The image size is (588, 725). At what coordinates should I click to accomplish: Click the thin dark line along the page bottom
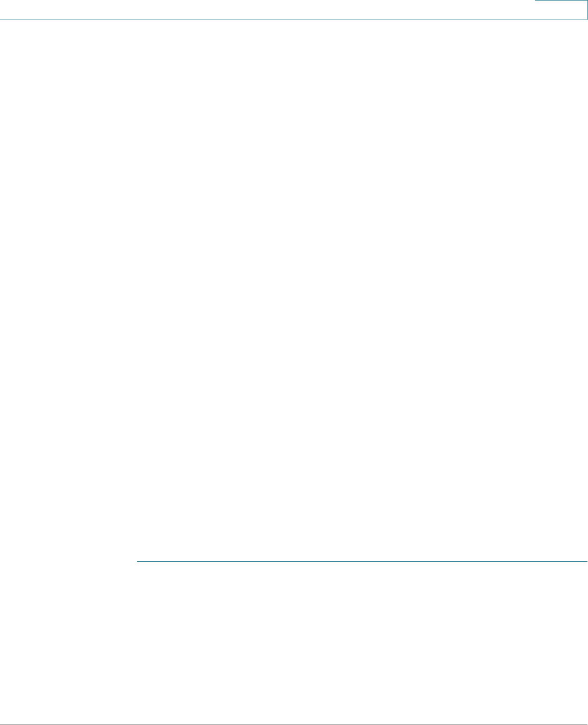[x=294, y=724]
